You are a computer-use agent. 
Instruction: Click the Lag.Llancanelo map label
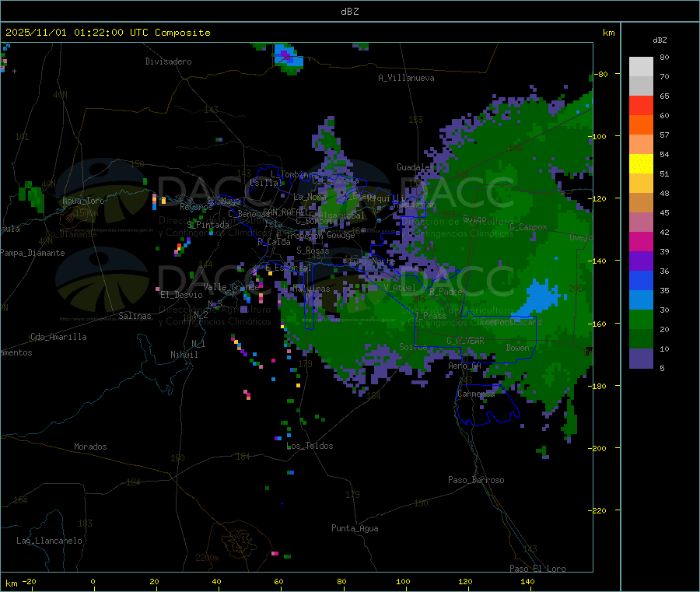tap(49, 541)
